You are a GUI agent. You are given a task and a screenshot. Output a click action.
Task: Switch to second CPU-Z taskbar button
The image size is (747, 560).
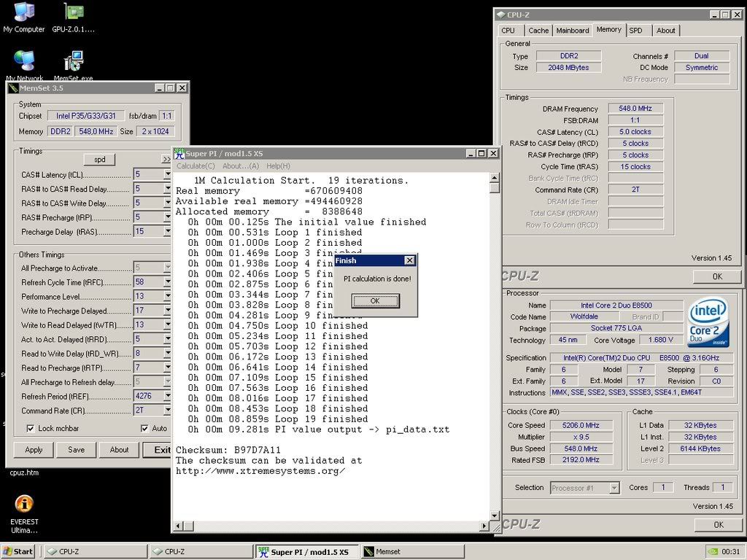(x=201, y=551)
